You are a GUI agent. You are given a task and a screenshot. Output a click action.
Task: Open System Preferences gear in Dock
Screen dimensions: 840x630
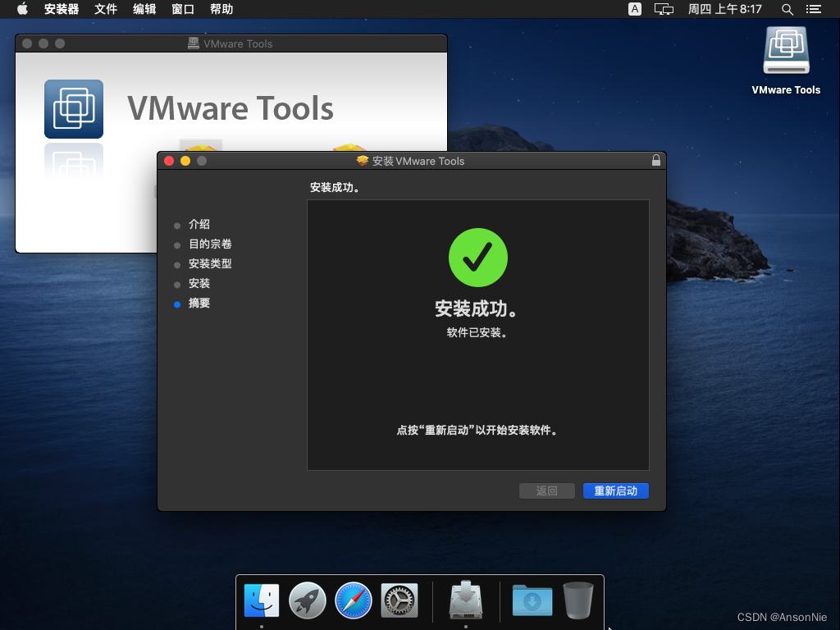[399, 600]
